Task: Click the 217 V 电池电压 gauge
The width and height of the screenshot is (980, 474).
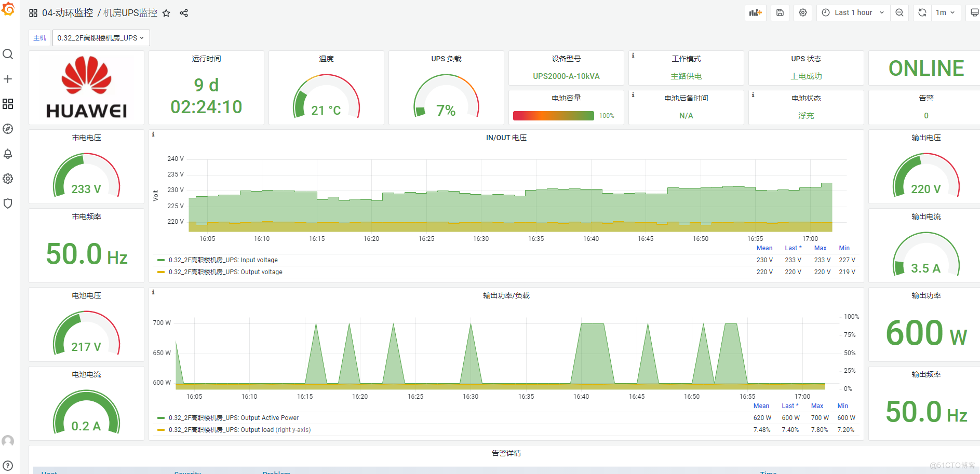Action: coord(86,333)
